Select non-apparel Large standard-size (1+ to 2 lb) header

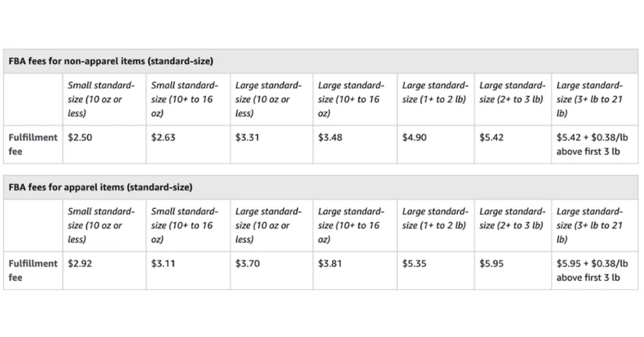coord(435,92)
